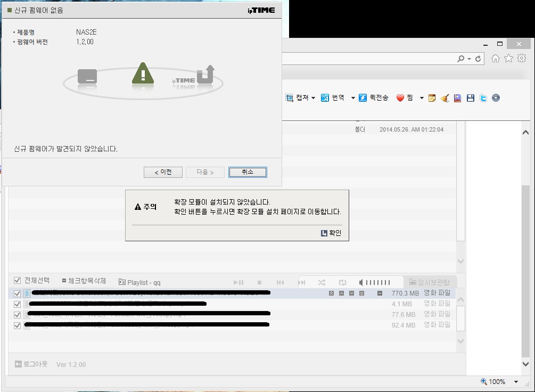
Task: Open the purple book toolbar icon
Action: (x=458, y=98)
